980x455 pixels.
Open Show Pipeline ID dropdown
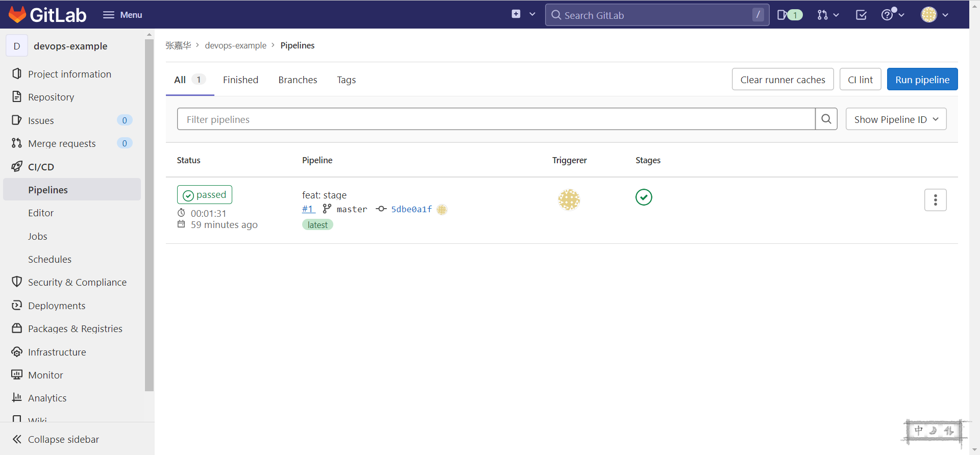896,119
